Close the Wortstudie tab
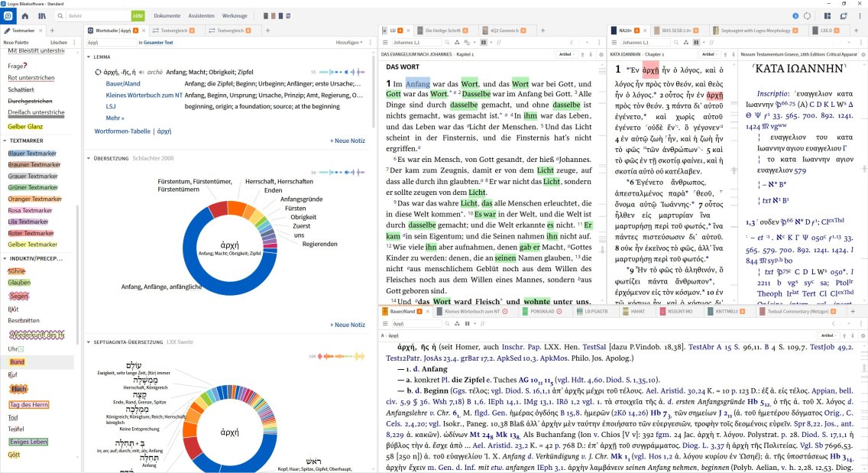Screen dimensions: 868x473 click(x=144, y=31)
